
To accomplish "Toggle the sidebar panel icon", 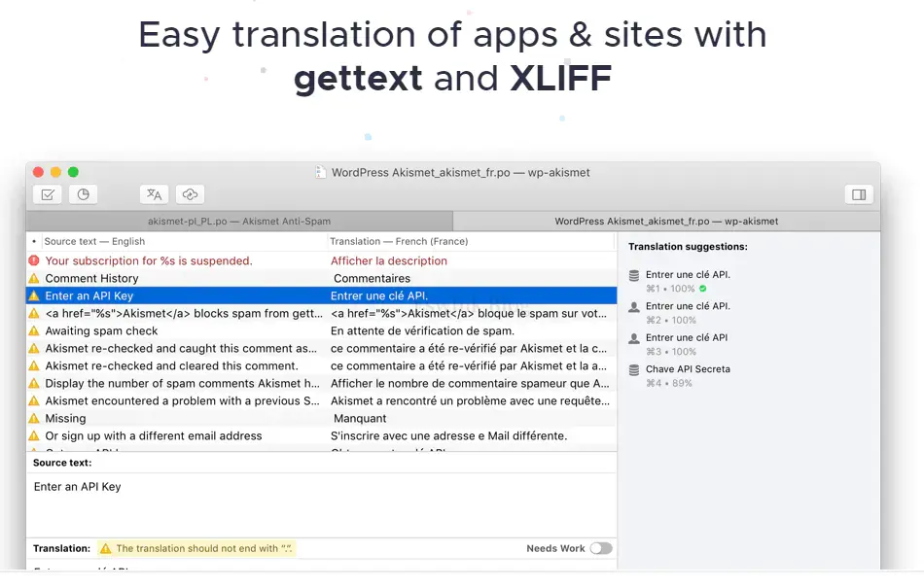I will [859, 194].
